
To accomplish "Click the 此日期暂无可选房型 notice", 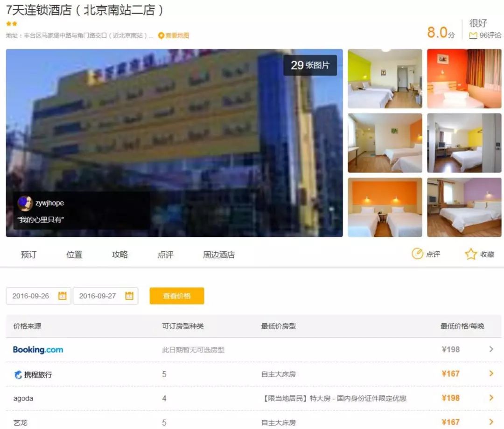I will click(x=193, y=350).
